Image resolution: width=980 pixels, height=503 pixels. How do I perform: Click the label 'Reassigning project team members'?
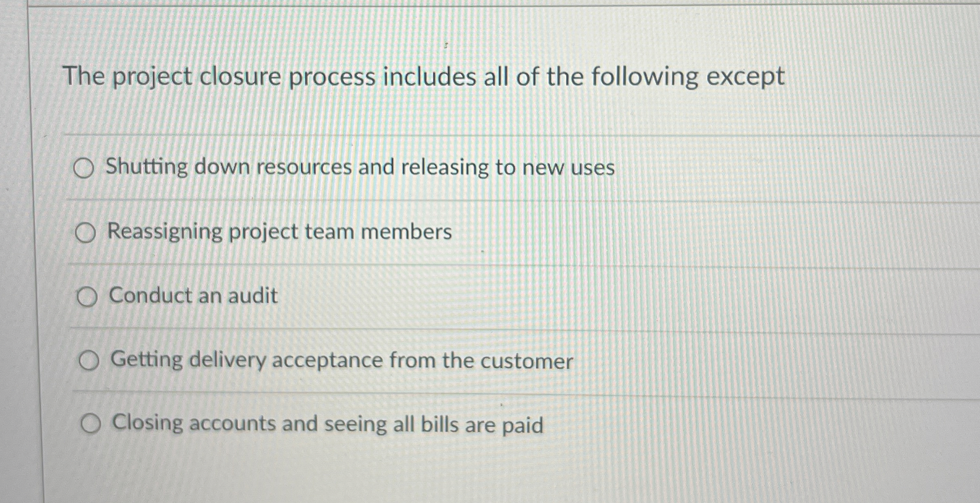pyautogui.click(x=279, y=232)
